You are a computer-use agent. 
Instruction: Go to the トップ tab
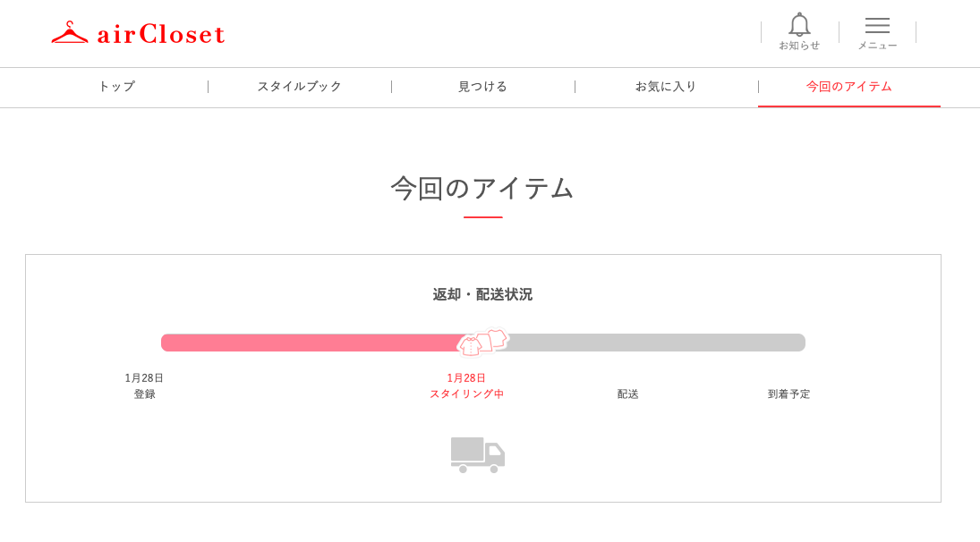pyautogui.click(x=116, y=87)
